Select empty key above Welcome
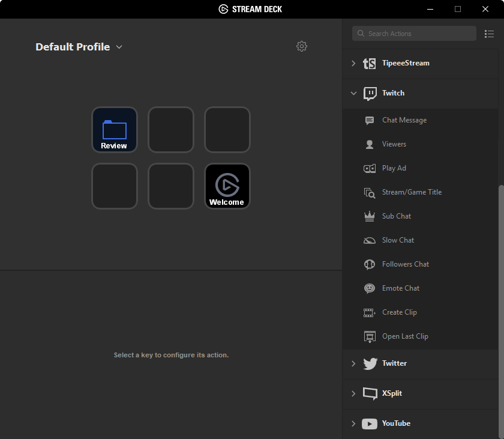This screenshot has height=439, width=504. pos(227,130)
